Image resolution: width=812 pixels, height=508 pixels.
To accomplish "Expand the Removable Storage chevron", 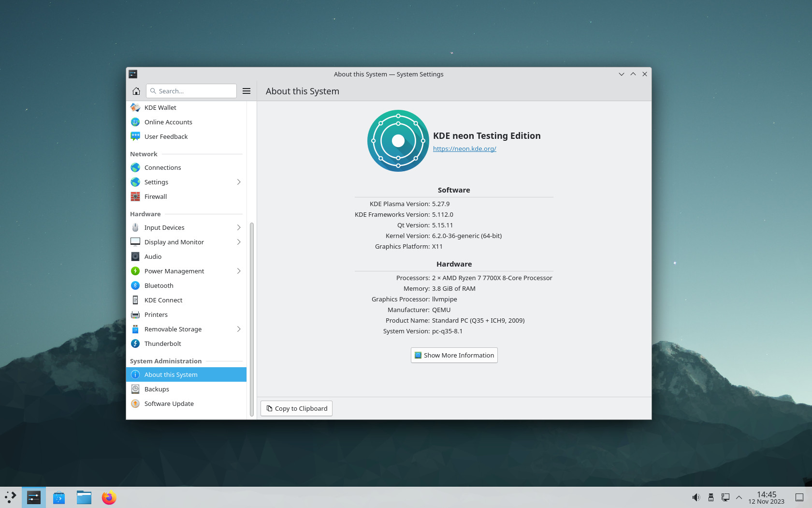I will [239, 329].
